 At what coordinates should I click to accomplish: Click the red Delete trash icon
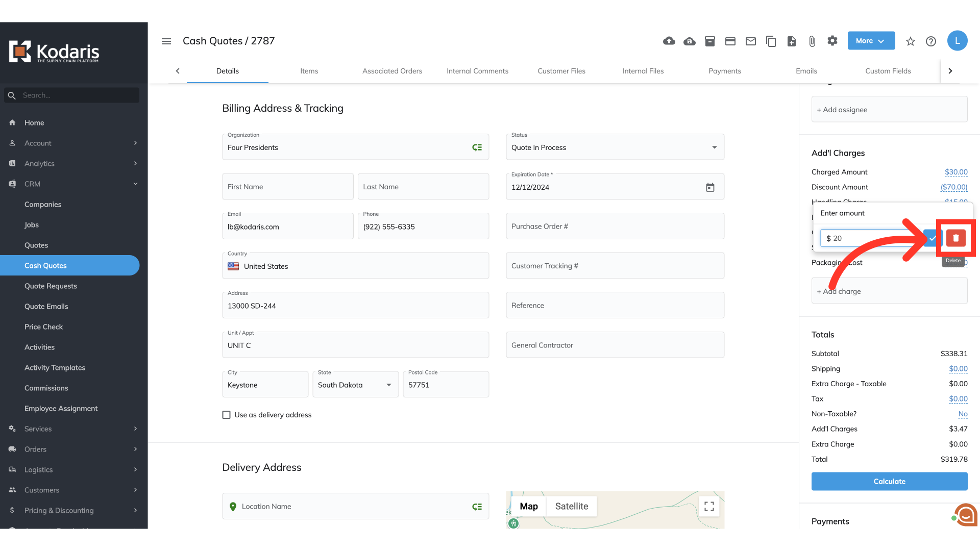click(955, 238)
